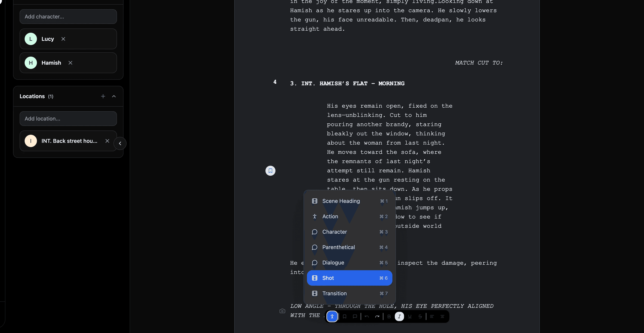Click the Action figure icon in menu
The width and height of the screenshot is (644, 333).
(x=314, y=216)
